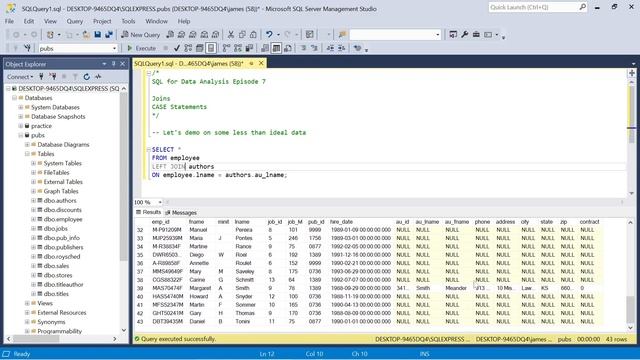Open the zoom 100 % dropdown
Viewport: 640px width, 360px height.
coord(160,202)
